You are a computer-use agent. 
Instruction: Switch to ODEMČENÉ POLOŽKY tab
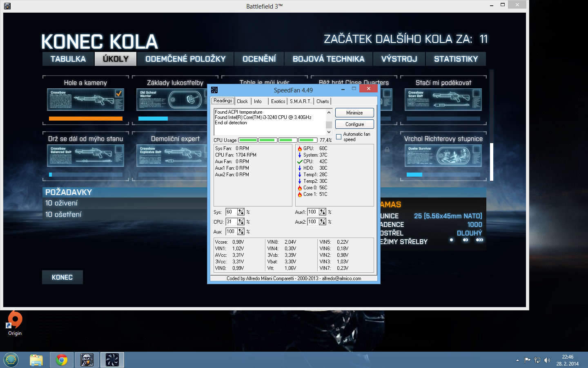point(185,59)
